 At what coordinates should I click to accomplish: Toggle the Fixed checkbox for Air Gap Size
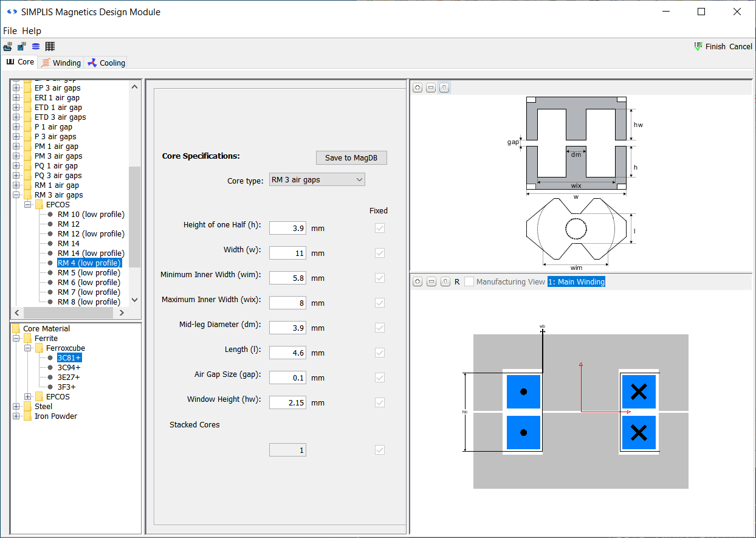click(379, 377)
